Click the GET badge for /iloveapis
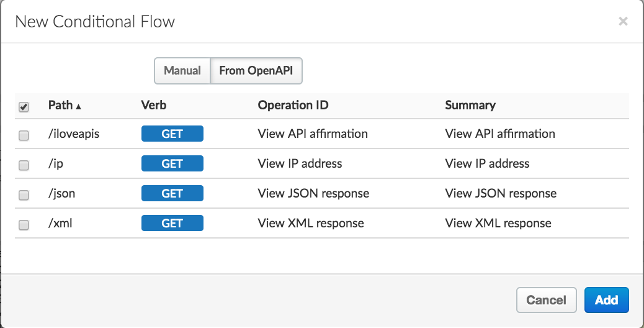 [x=172, y=134]
